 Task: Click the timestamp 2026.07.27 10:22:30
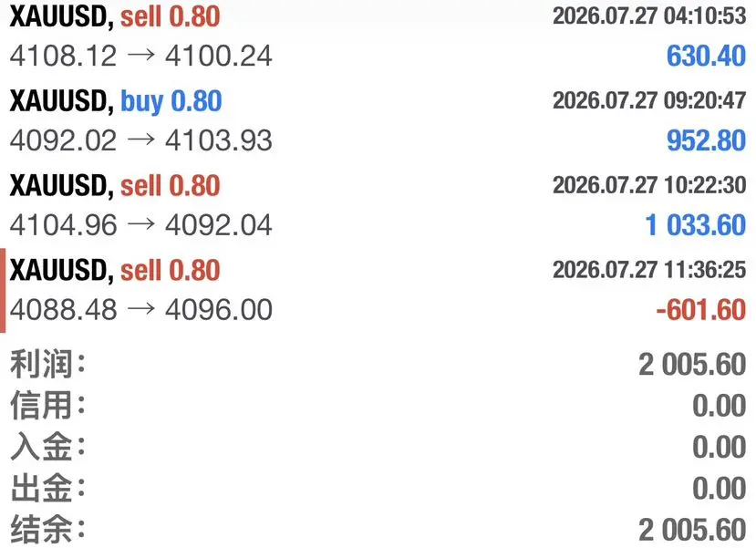click(x=649, y=185)
